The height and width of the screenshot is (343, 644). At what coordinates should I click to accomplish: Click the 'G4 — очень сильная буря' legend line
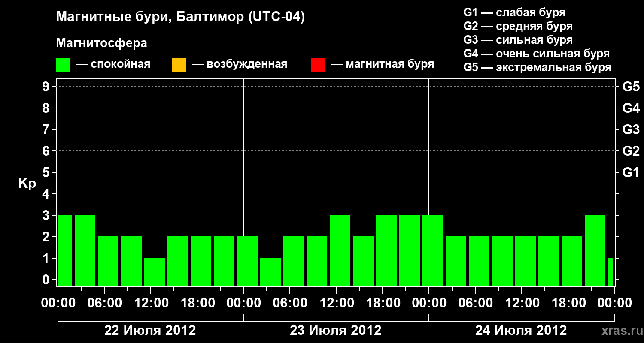click(x=537, y=54)
